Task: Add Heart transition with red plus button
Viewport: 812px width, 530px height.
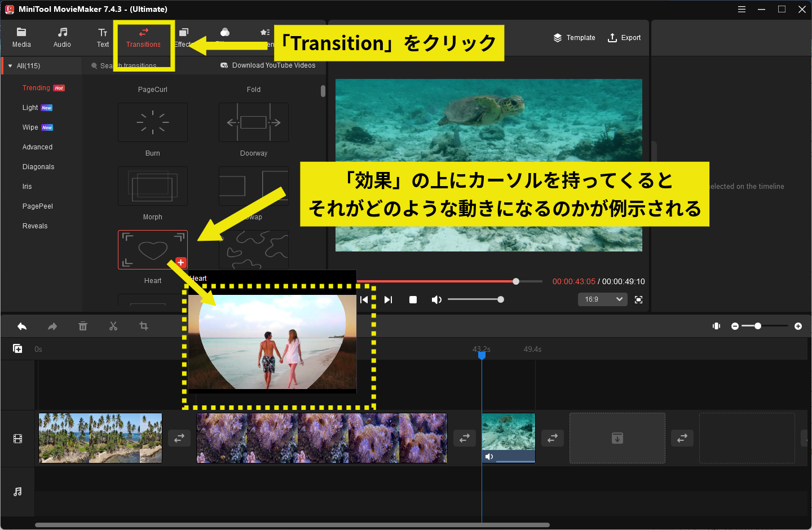Action: pos(180,262)
